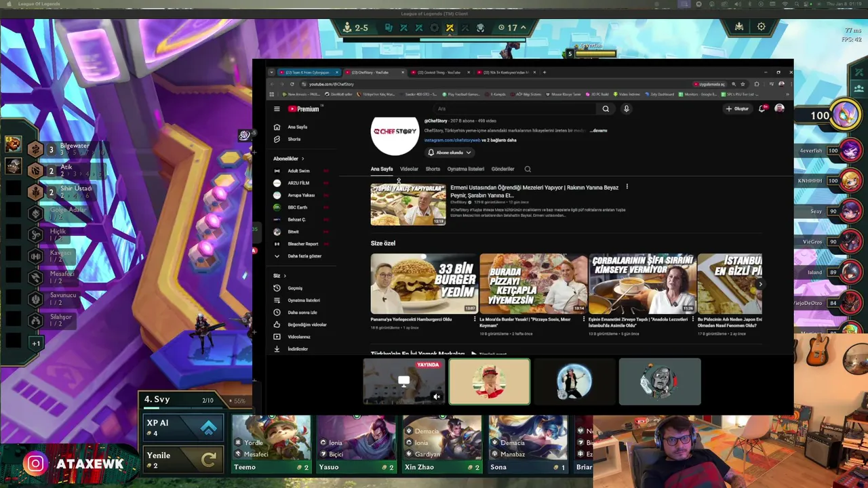868x488 pixels.
Task: Open Beğendiğim videolar list
Action: click(x=307, y=325)
